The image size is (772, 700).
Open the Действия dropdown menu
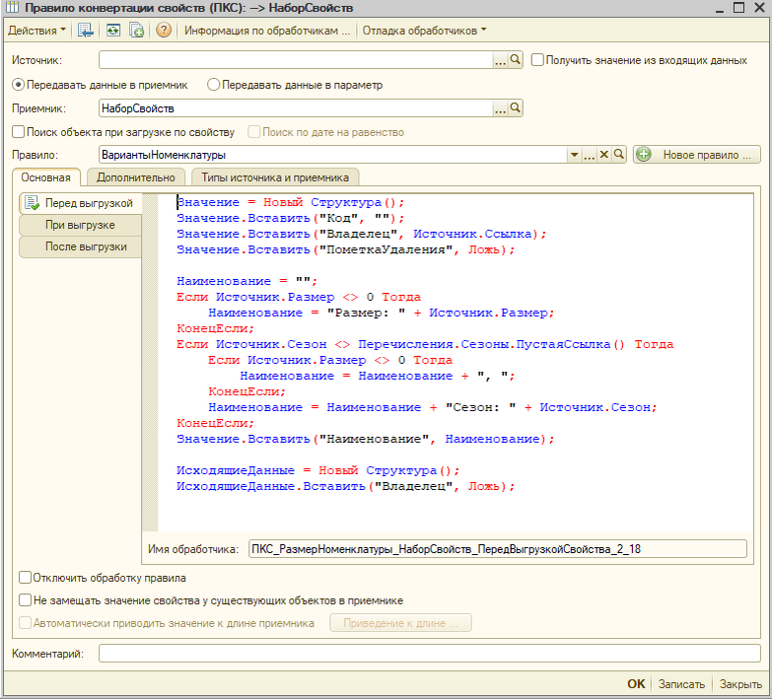pyautogui.click(x=36, y=31)
